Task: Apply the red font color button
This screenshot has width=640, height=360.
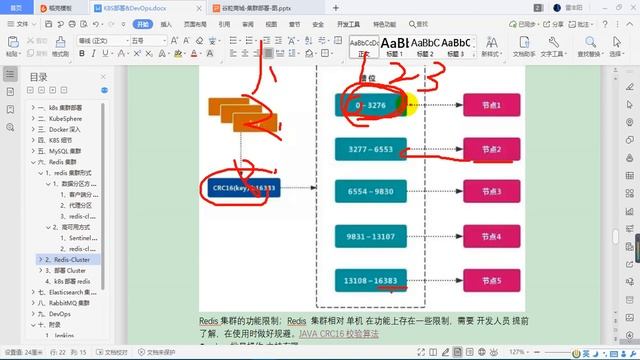Action: (x=194, y=53)
